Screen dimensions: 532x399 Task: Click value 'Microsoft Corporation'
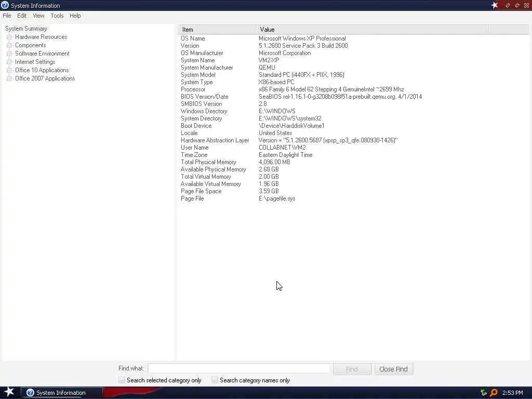click(285, 53)
